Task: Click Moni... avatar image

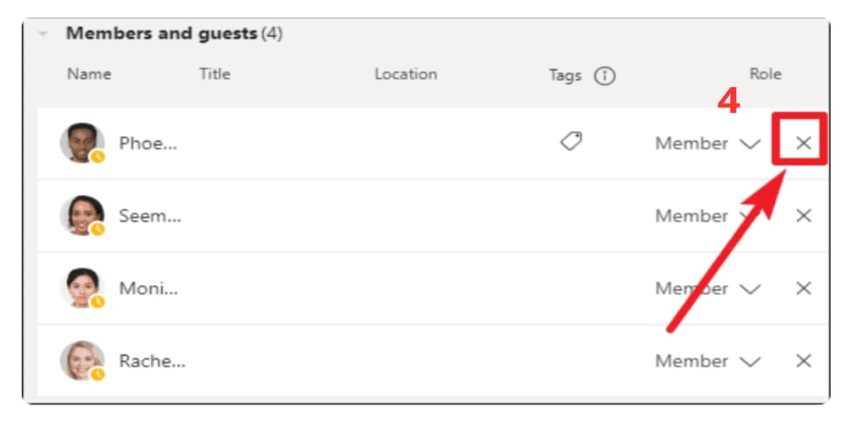Action: (81, 288)
